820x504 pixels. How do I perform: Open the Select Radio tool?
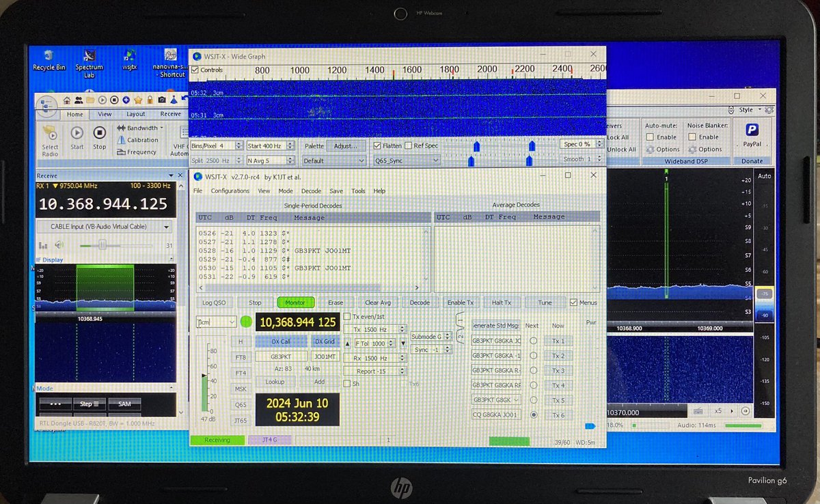click(x=50, y=136)
